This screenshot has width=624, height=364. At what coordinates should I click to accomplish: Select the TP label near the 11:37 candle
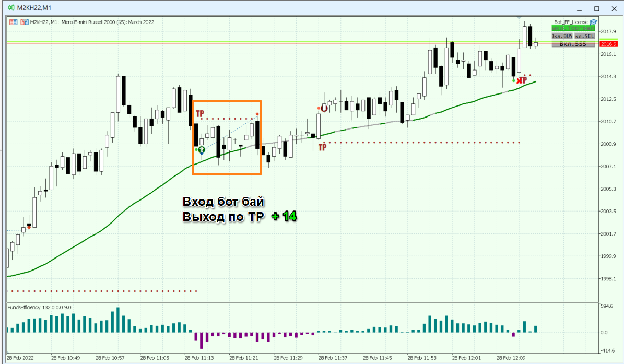coord(322,148)
